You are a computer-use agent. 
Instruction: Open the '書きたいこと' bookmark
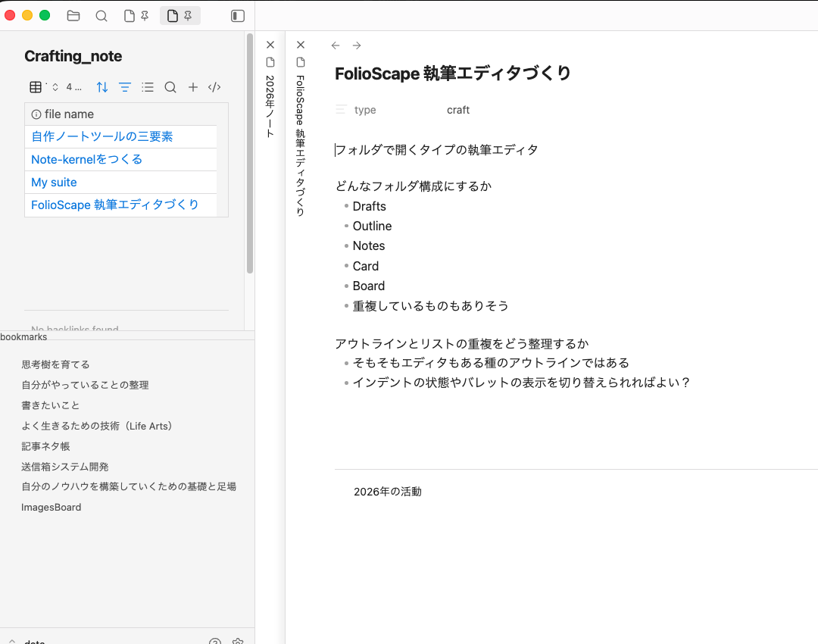point(51,405)
